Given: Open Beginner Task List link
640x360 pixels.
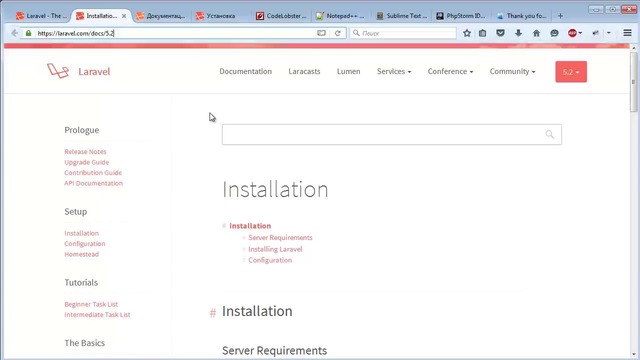Looking at the screenshot, I should click(x=91, y=304).
